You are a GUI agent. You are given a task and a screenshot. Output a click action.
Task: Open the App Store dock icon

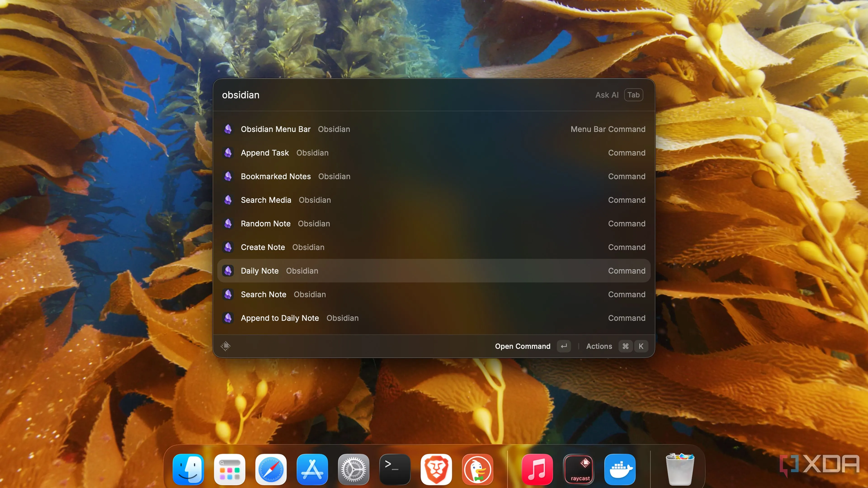(312, 469)
